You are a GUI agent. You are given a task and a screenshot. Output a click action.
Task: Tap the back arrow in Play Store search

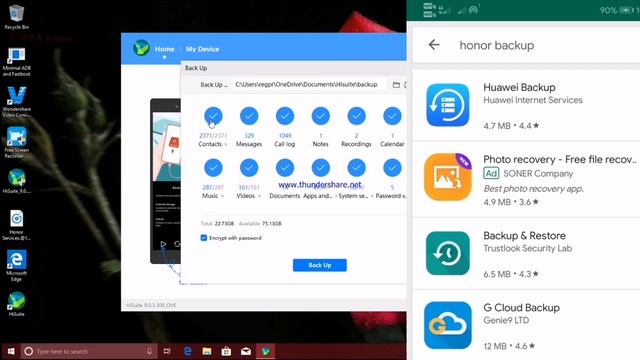434,44
